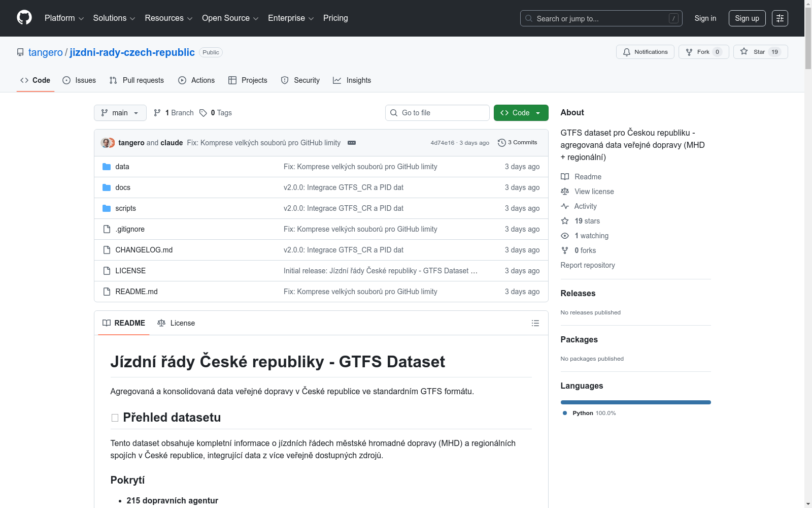Click the Code tab
This screenshot has height=508, width=812.
coord(35,80)
